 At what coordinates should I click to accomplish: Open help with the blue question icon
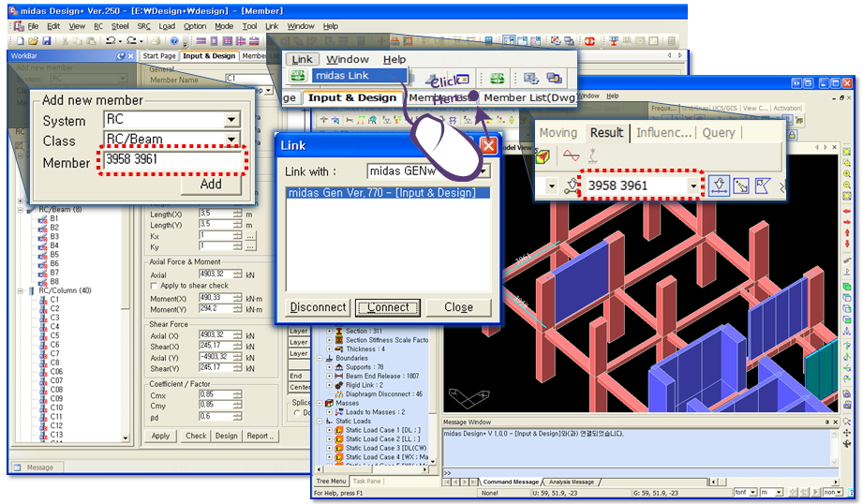click(x=174, y=40)
